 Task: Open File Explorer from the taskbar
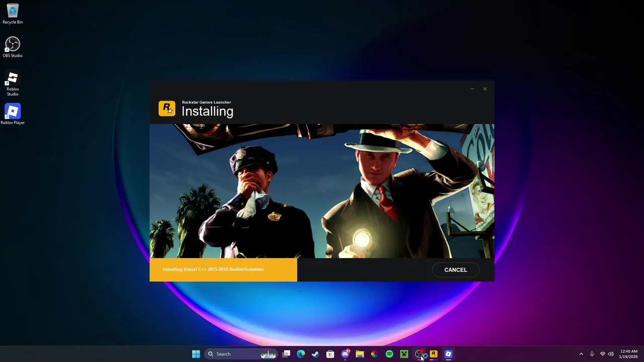360,354
